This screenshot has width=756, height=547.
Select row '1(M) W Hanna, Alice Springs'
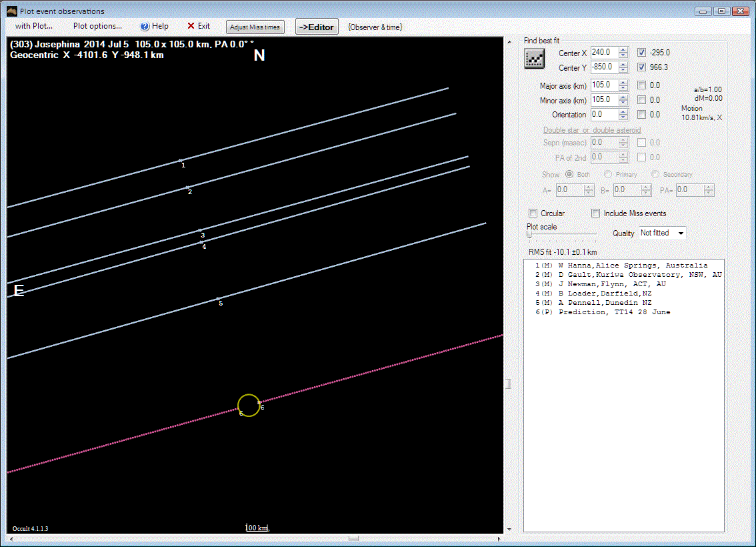[621, 265]
